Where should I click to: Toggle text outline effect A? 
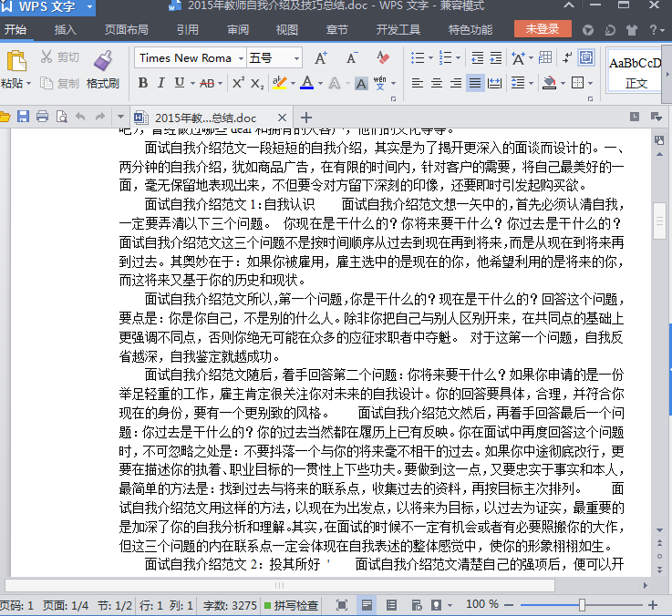[x=335, y=83]
